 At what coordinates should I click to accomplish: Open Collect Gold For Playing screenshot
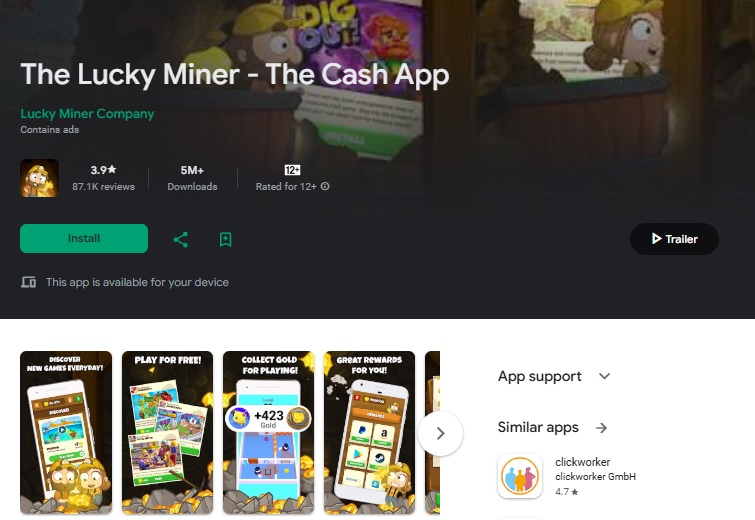268,432
